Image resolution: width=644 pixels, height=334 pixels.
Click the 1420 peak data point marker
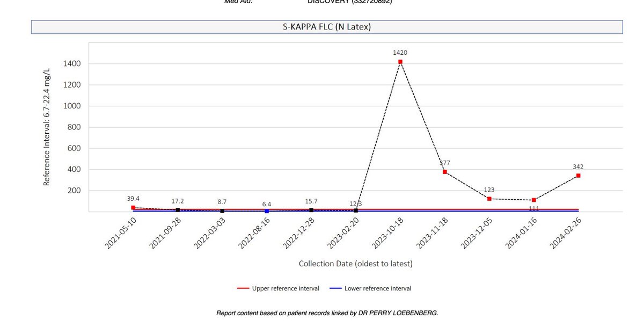pos(400,62)
